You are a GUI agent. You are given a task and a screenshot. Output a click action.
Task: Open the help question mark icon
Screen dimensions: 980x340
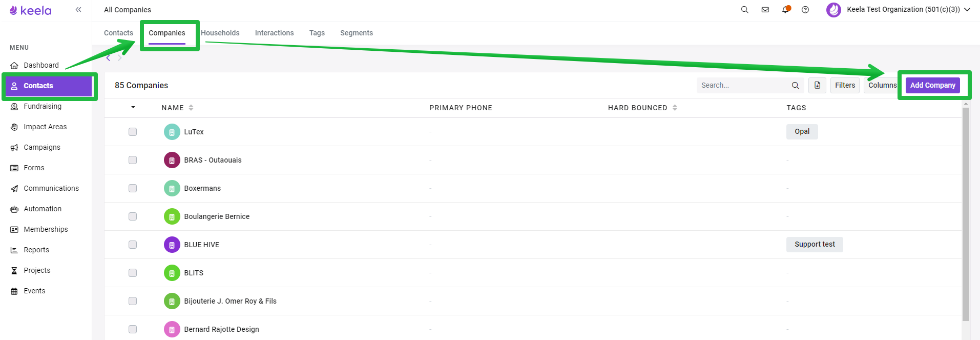point(805,10)
